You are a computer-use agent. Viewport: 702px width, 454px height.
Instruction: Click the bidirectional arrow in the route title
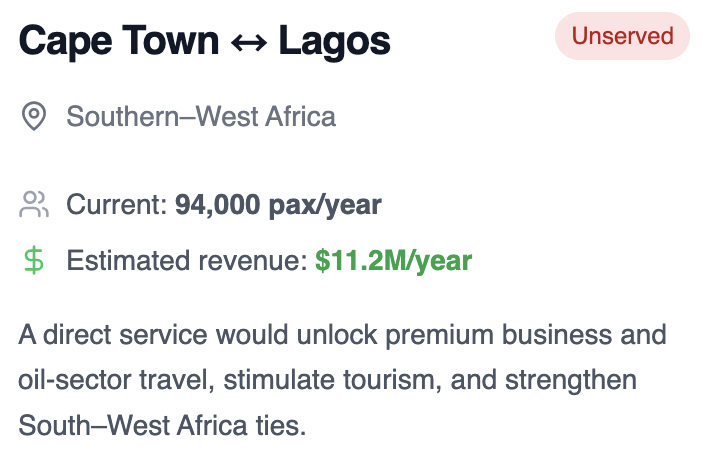(249, 43)
